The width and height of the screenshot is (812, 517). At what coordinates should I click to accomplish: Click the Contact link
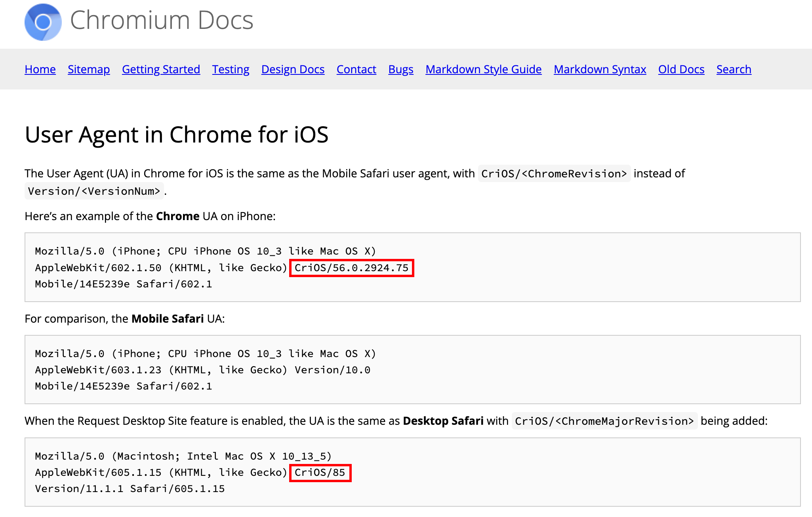[x=356, y=69]
